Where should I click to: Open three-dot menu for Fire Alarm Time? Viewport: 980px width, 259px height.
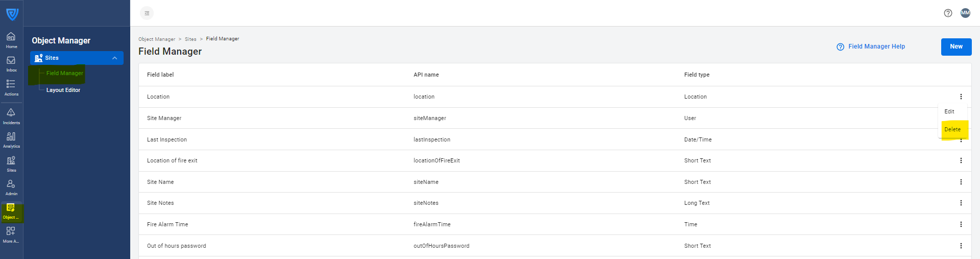[x=961, y=224]
